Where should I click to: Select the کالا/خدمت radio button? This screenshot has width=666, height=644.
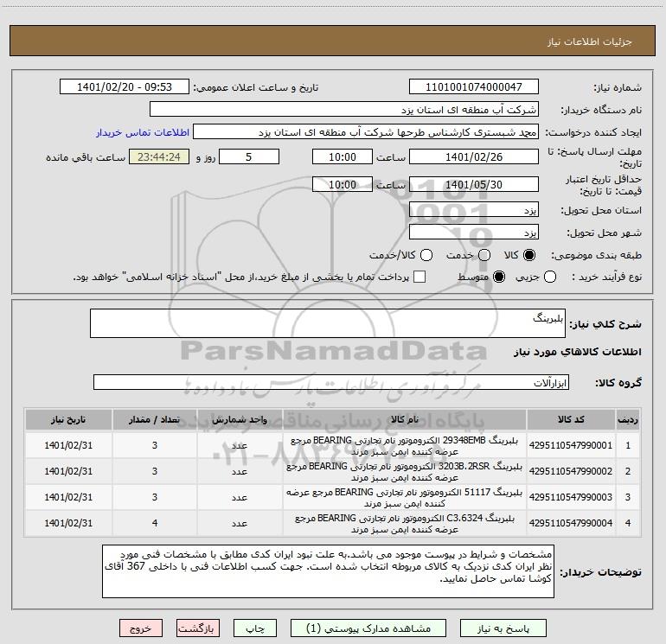426,255
